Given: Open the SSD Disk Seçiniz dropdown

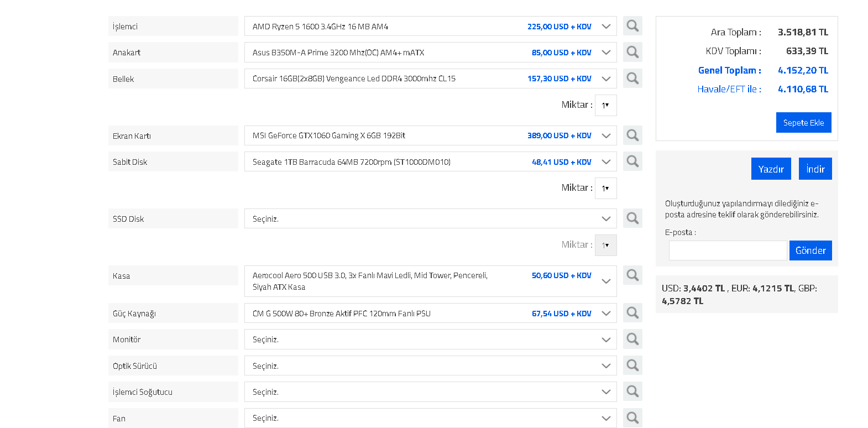Looking at the screenshot, I should click(x=430, y=218).
